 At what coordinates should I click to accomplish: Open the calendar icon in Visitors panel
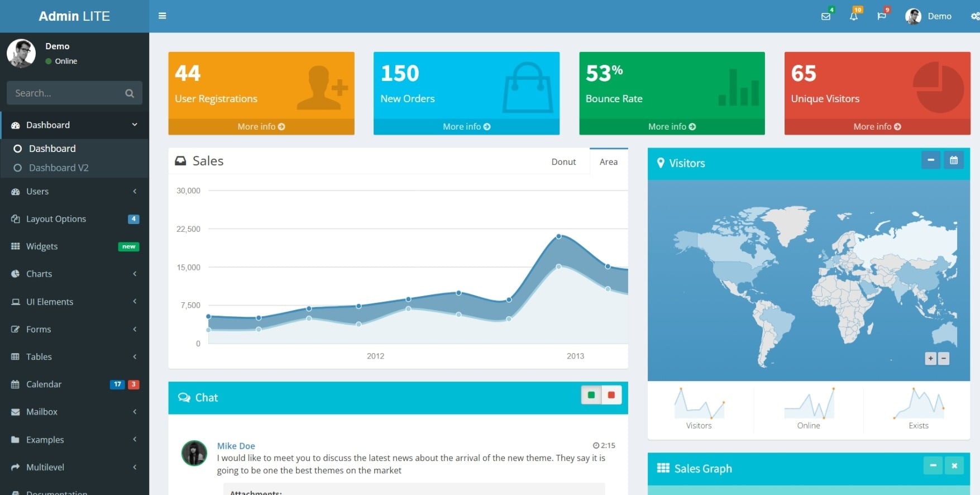(x=954, y=160)
